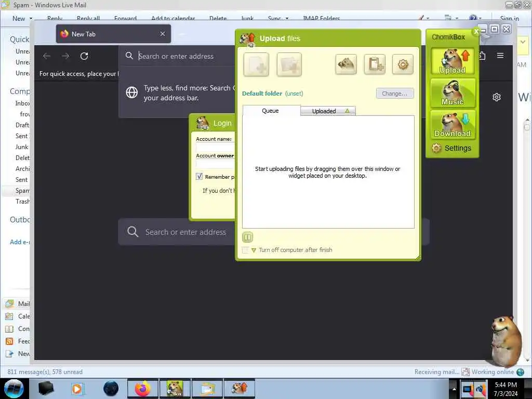Click the add folder icon in Upload files
Viewport: 532px width, 399px height.
click(x=289, y=64)
